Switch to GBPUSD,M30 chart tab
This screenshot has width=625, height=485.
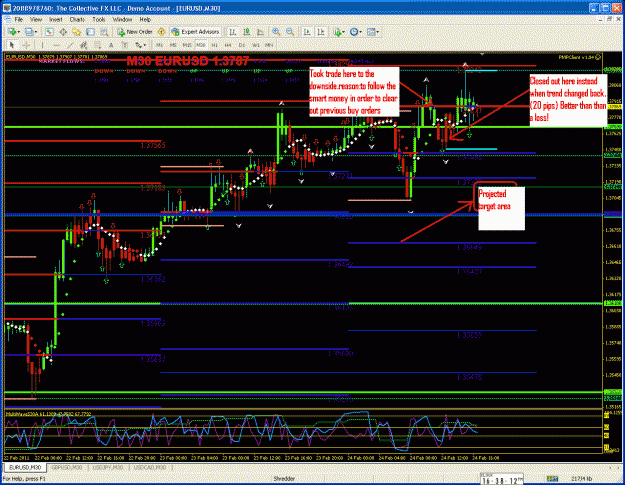point(67,467)
